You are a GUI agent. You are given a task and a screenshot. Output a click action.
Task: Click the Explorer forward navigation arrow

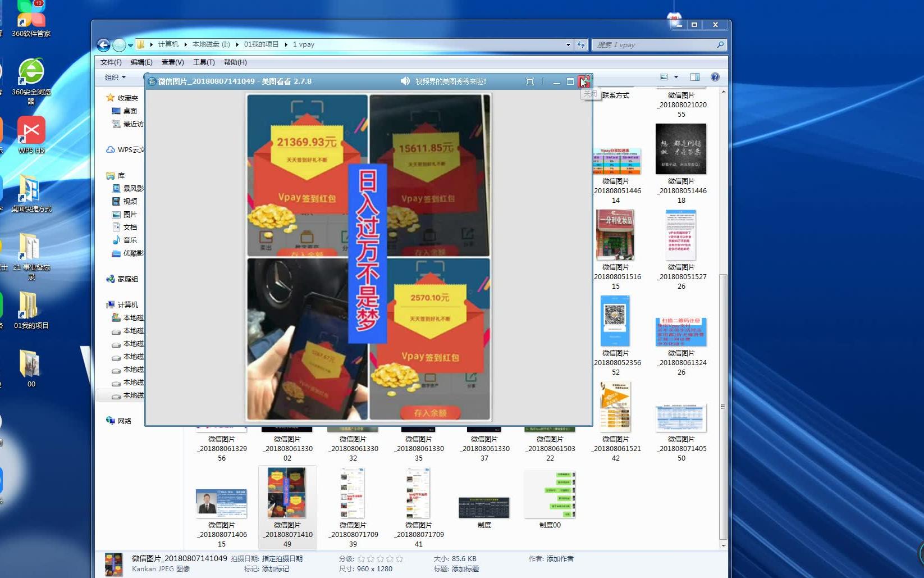click(118, 45)
